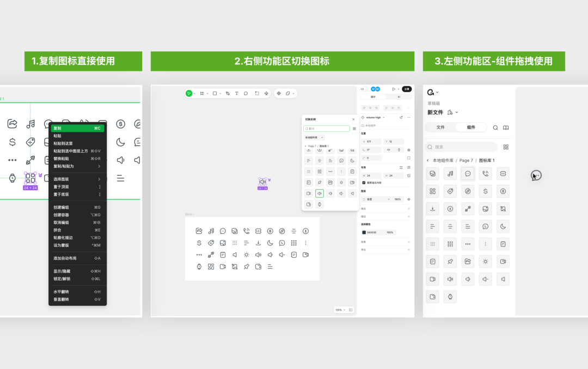Click the black 分享 button
Image resolution: width=588 pixels, height=369 pixels.
[x=407, y=89]
